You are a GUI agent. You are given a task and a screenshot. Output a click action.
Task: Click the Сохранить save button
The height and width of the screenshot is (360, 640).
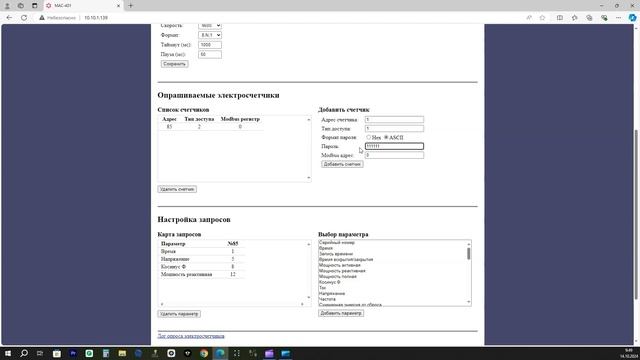(174, 64)
